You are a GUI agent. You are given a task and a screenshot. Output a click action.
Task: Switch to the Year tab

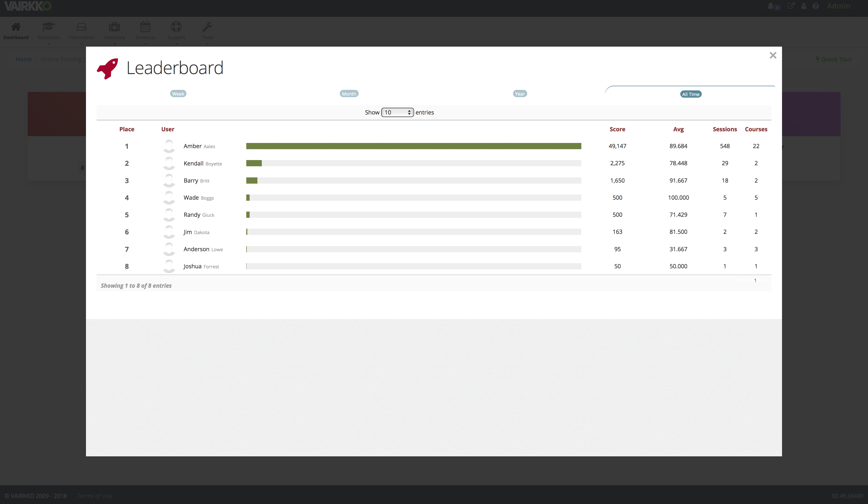click(520, 94)
